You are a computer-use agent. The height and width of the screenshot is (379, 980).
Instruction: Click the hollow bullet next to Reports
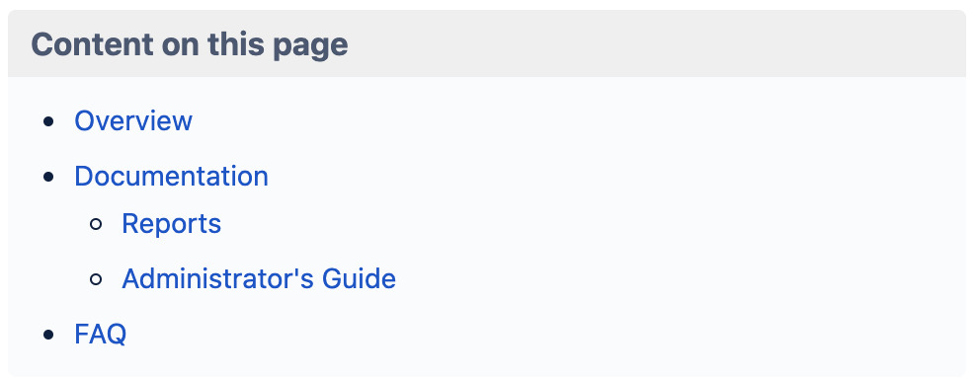click(96, 223)
